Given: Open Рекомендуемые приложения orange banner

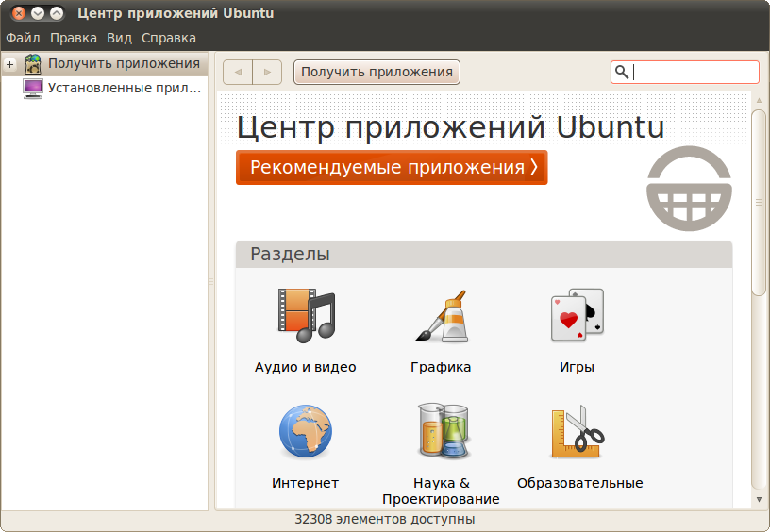Looking at the screenshot, I should click(x=392, y=167).
